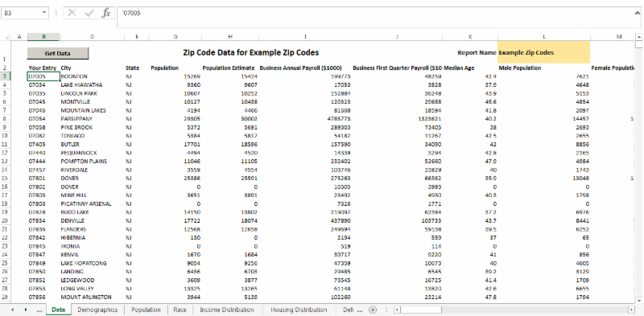Screen dimensions: 644x316
Task: Select column H header
Action: tap(230, 37)
